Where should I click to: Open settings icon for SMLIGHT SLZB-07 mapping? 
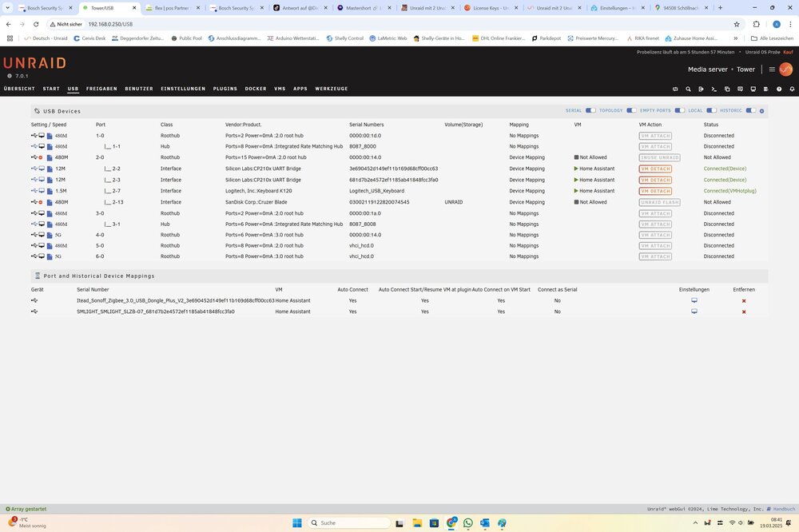coord(694,312)
